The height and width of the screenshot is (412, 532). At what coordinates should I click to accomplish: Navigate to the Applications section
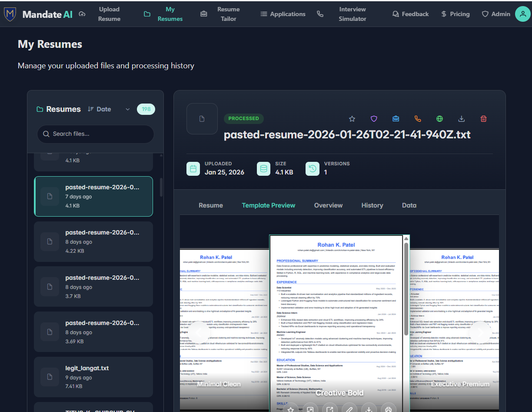pos(283,13)
